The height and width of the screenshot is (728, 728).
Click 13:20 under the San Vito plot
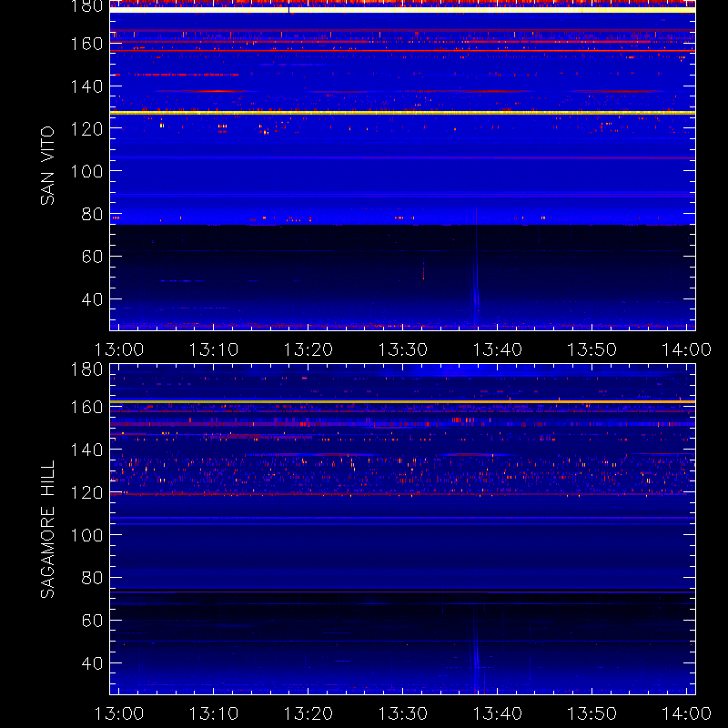pos(308,349)
